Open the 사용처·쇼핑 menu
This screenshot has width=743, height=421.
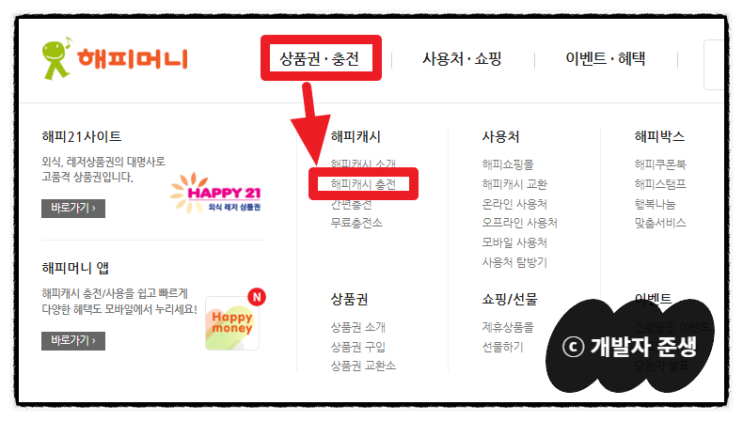[462, 59]
